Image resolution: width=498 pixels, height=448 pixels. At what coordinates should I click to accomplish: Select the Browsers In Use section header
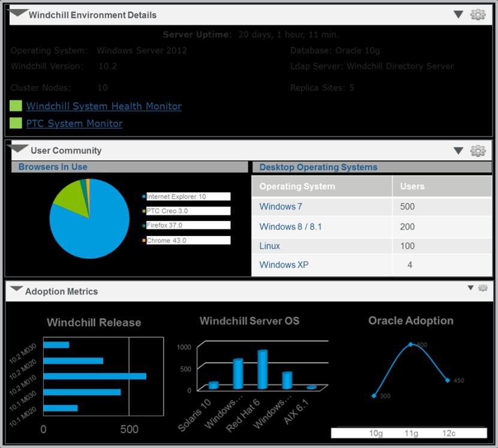(129, 167)
